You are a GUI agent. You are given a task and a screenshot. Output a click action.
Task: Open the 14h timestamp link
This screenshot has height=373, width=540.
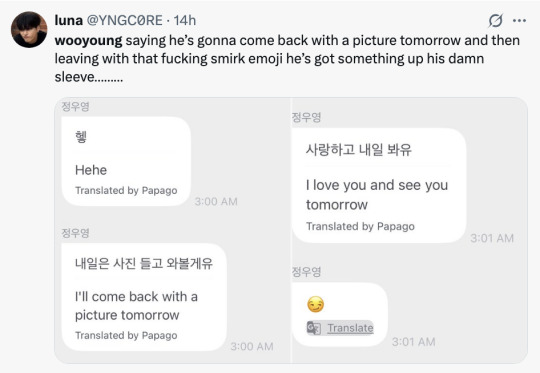(185, 20)
